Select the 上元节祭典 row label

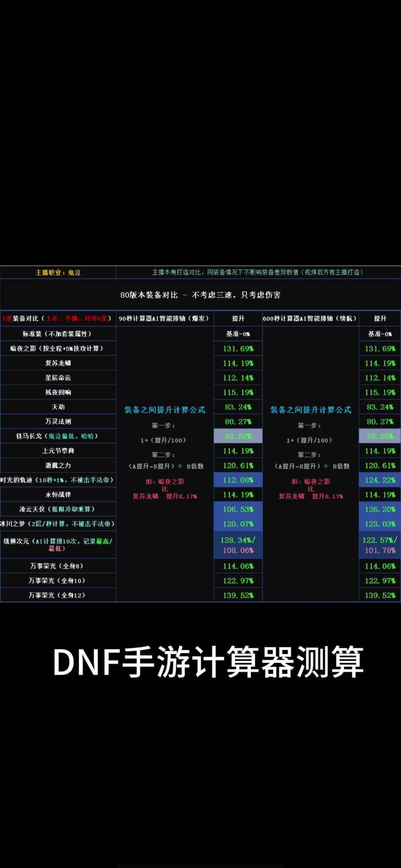coord(58,451)
